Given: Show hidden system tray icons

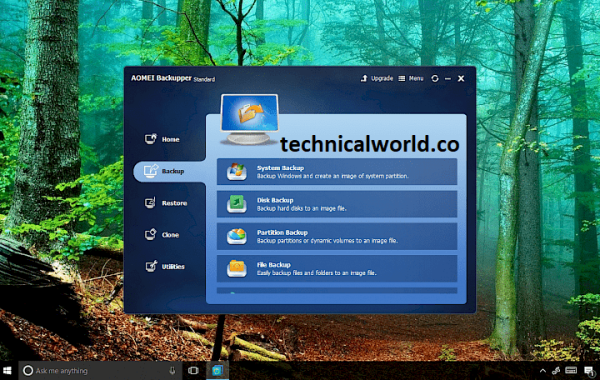Looking at the screenshot, I should click(x=543, y=370).
